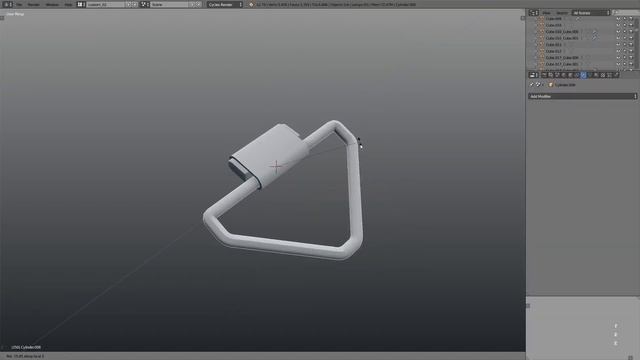The width and height of the screenshot is (640, 360).
Task: Switch to the Render properties tab icon
Action: click(x=544, y=75)
